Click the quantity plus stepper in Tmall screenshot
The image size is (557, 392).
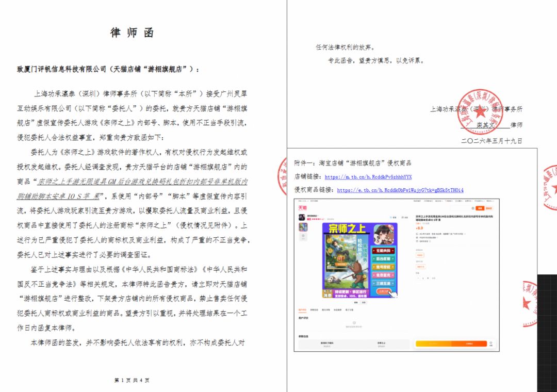pos(428,279)
